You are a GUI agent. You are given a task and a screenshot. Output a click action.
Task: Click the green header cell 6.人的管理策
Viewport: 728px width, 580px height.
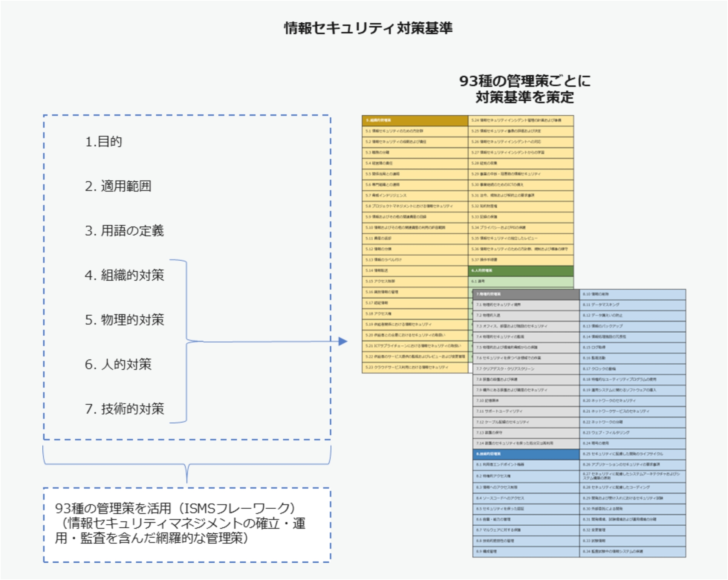tap(521, 271)
